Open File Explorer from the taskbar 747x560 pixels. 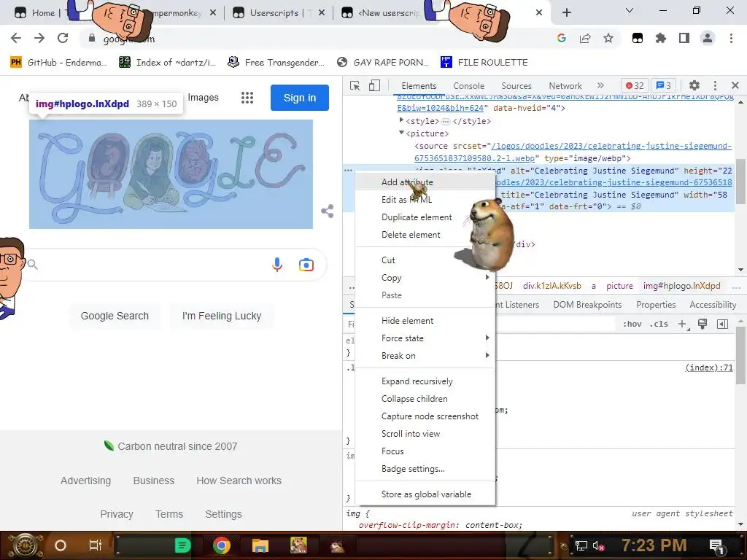[260, 545]
